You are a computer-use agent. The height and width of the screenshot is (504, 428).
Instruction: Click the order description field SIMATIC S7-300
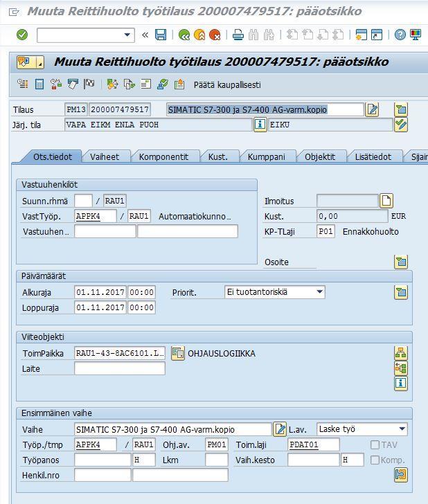[x=265, y=109]
